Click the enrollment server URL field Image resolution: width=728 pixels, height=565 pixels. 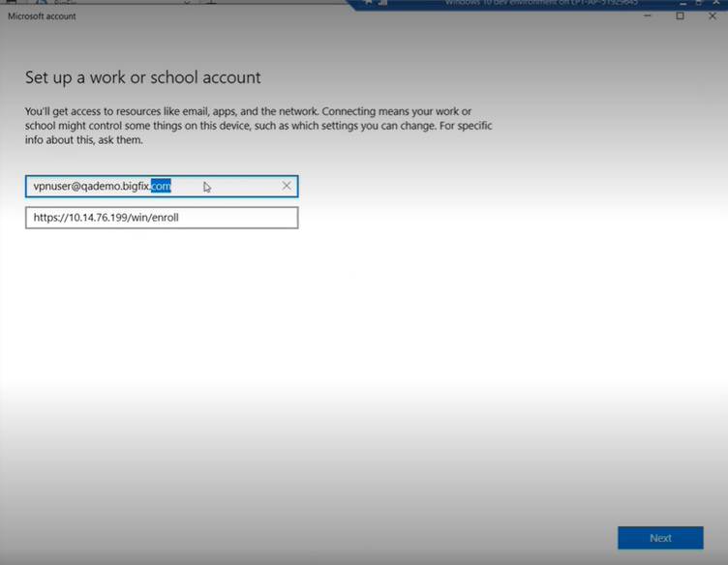coord(162,218)
